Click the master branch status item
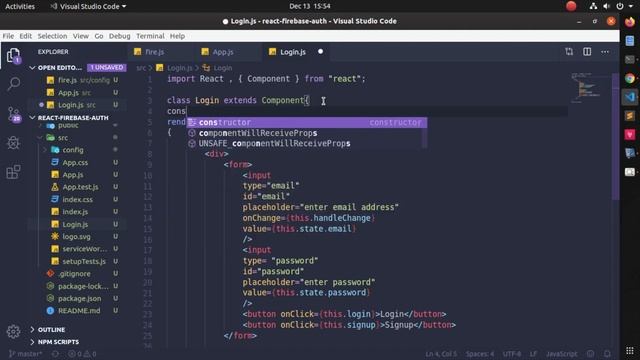This screenshot has height=360, width=640. coord(25,354)
